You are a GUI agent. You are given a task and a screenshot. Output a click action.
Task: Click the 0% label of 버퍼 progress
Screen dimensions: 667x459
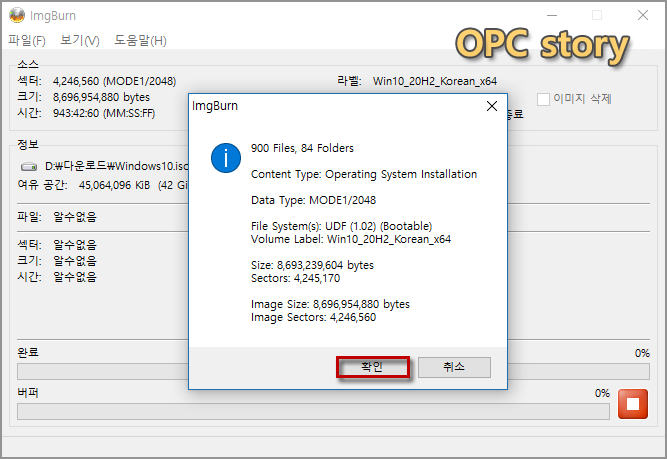coord(602,393)
